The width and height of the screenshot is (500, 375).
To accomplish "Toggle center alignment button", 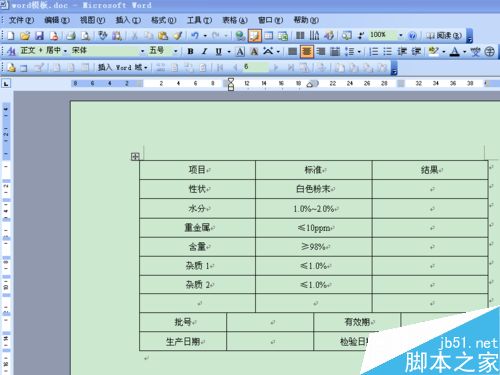I will point(307,51).
